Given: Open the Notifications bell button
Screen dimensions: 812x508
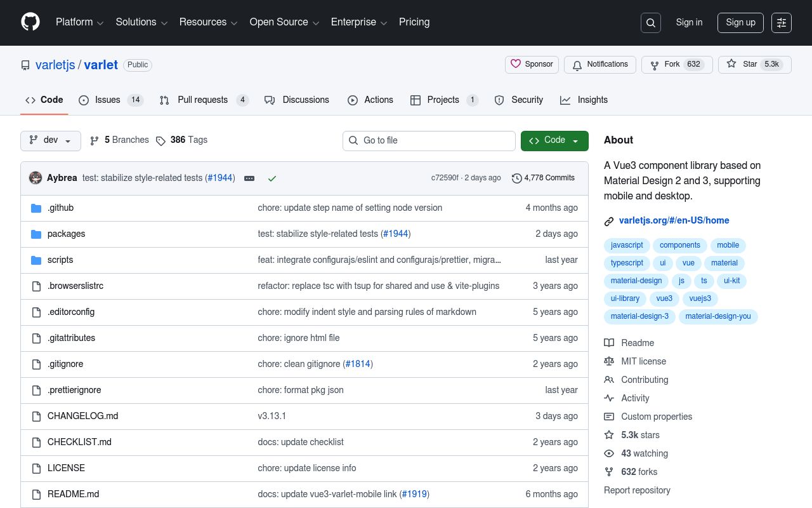Looking at the screenshot, I should click(x=599, y=64).
